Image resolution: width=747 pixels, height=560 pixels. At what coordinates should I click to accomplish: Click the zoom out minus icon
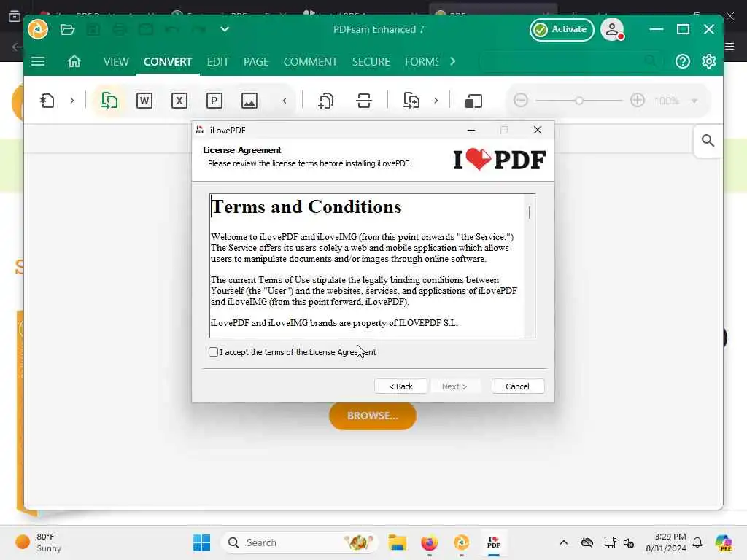[x=521, y=101]
